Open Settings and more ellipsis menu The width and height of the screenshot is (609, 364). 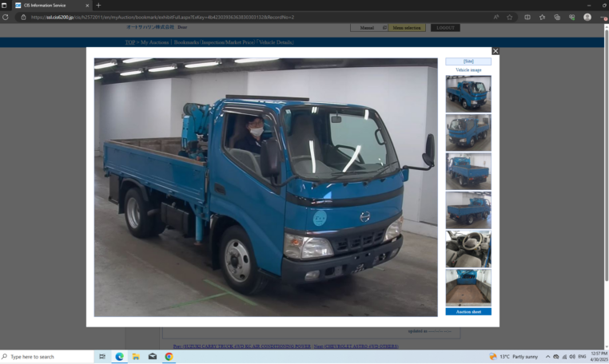point(603,17)
